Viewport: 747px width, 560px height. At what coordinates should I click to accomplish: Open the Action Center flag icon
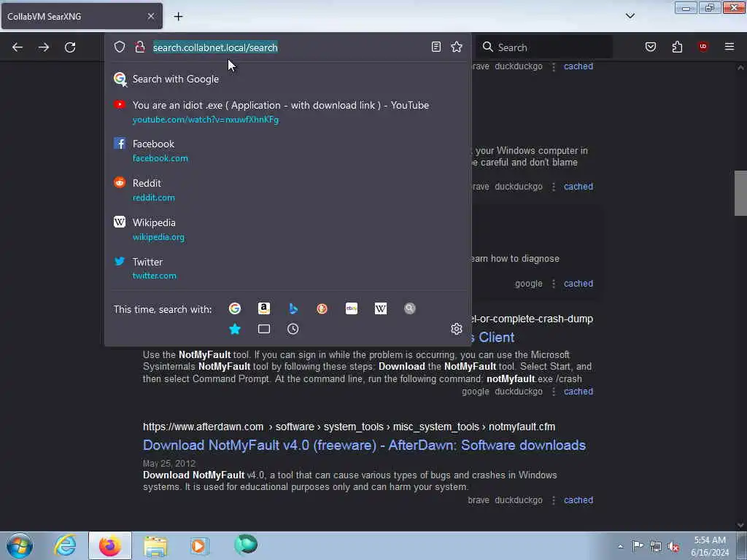[x=638, y=545]
